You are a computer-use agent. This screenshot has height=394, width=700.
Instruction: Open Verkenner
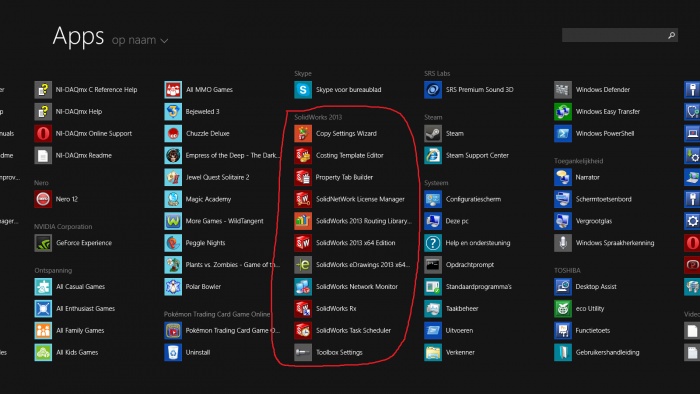click(450, 352)
